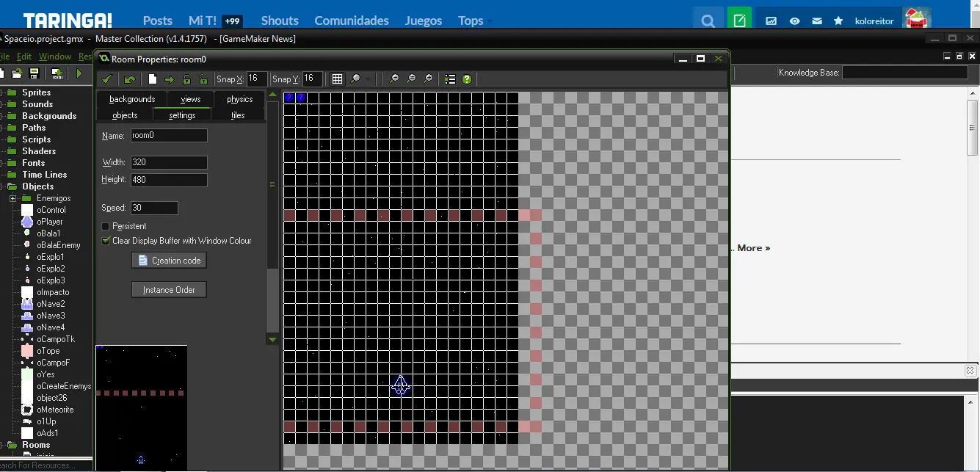
Task: Click the green checkmark to accept room changes
Action: tap(107, 79)
